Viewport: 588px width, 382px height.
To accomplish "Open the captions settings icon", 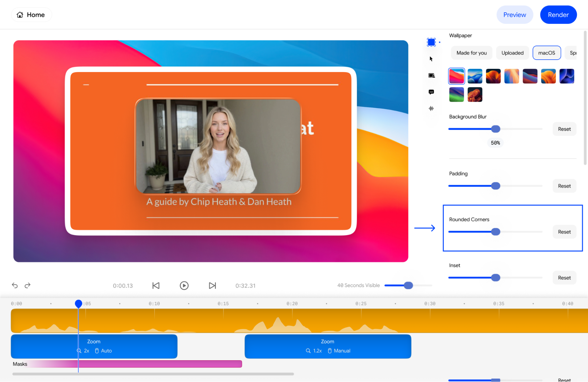I will tap(431, 92).
